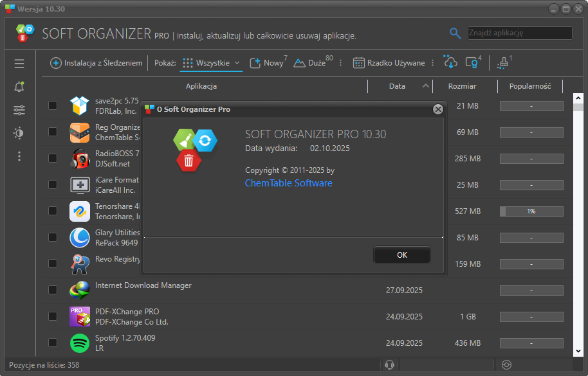
Task: Open ChemTable Software link
Action: pos(289,183)
